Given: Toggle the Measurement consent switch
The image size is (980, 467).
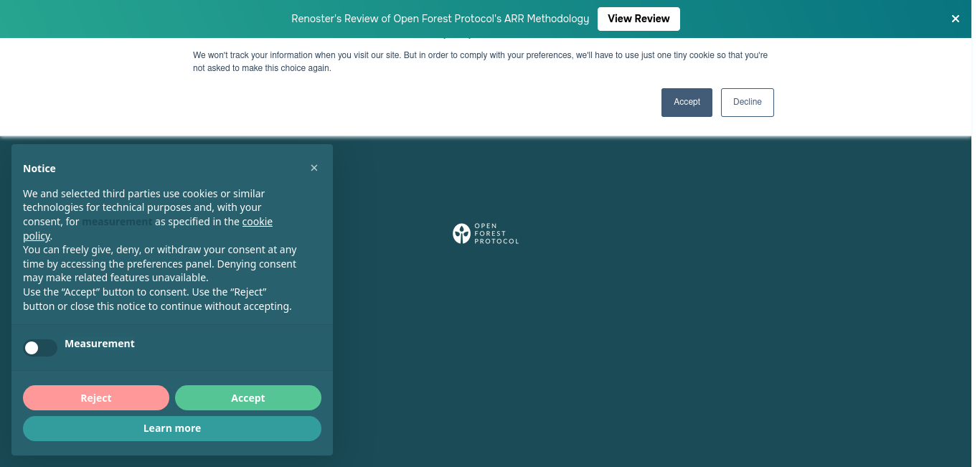Looking at the screenshot, I should (40, 348).
